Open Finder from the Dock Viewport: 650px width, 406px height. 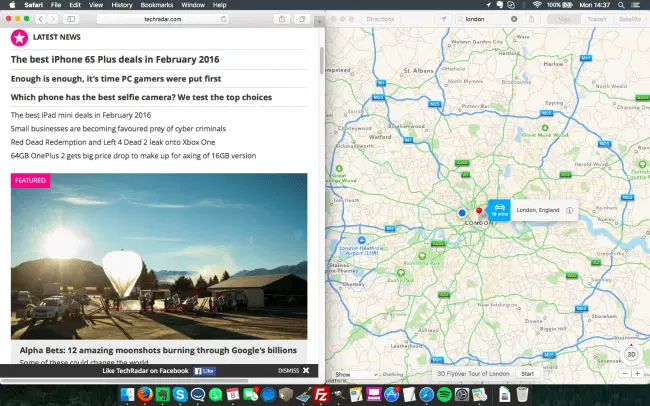[127, 394]
